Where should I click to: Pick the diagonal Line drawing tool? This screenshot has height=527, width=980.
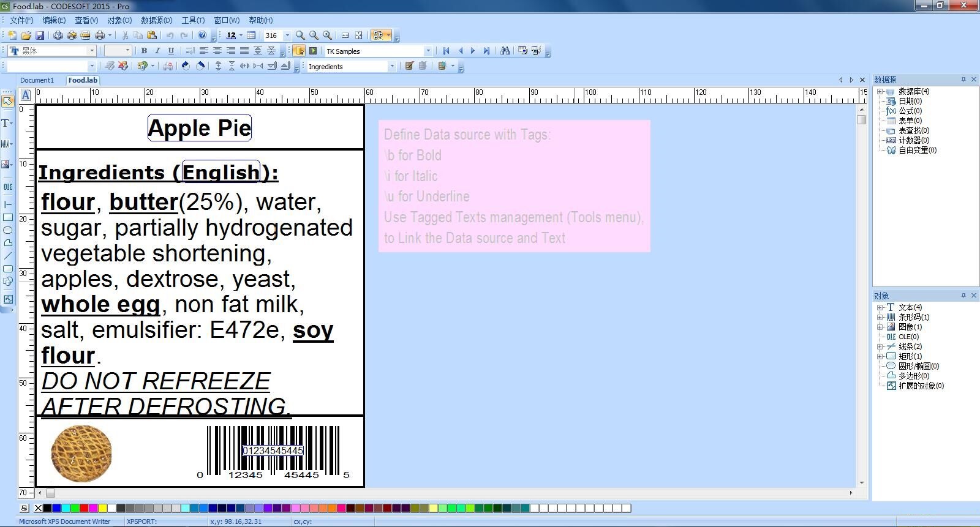[x=7, y=256]
